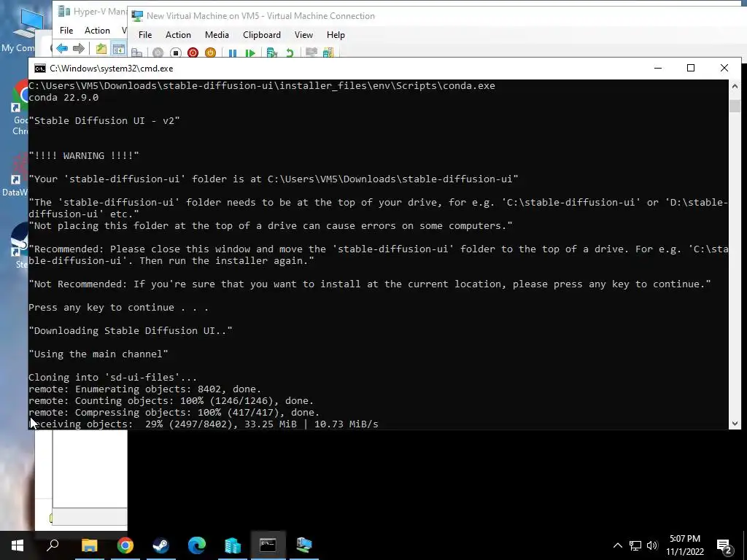This screenshot has width=747, height=560.
Task: Launch Chrome from the taskbar
Action: pos(125,545)
